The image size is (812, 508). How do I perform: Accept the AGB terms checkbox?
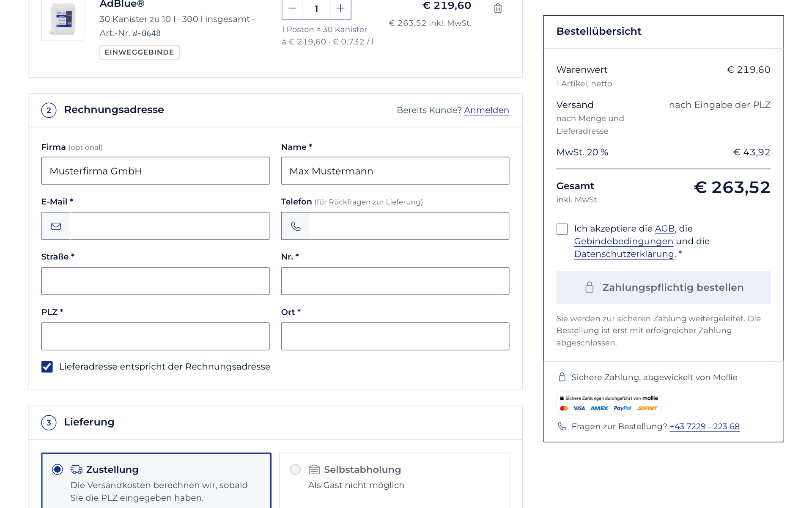pos(562,229)
